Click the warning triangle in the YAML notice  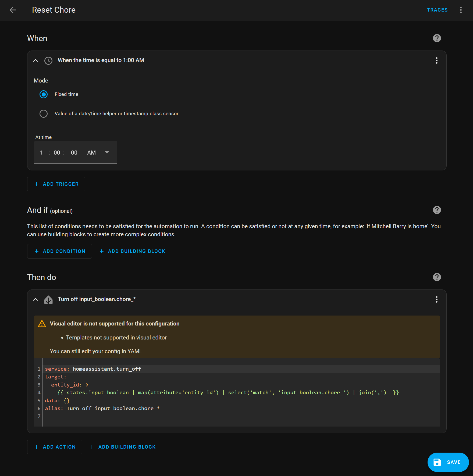click(x=42, y=324)
